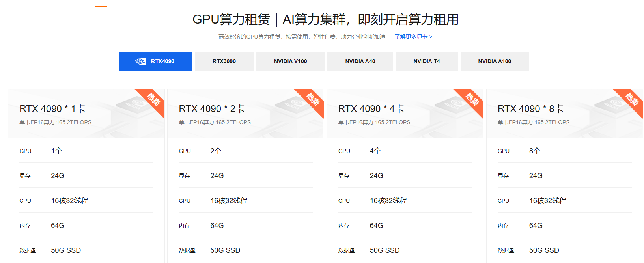Click the RTX 4090 * 4卡 card heading

[x=371, y=109]
